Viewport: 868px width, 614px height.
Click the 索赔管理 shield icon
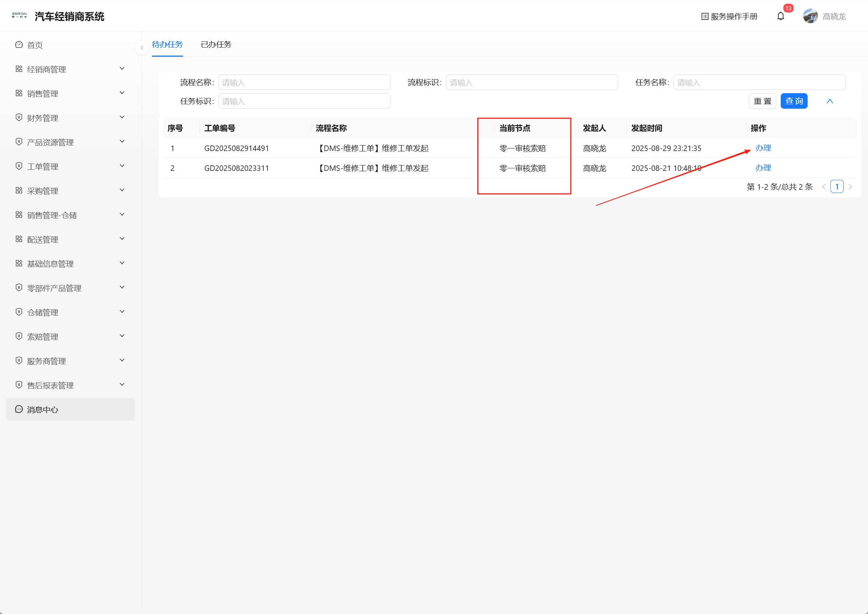click(19, 336)
